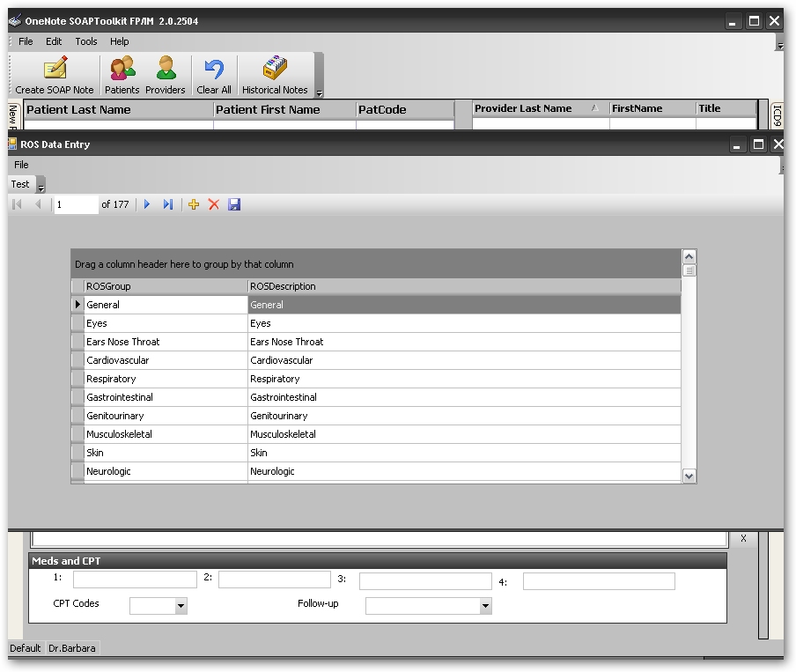796x672 pixels.
Task: Switch to the Dr.Barbara tab
Action: click(71, 648)
